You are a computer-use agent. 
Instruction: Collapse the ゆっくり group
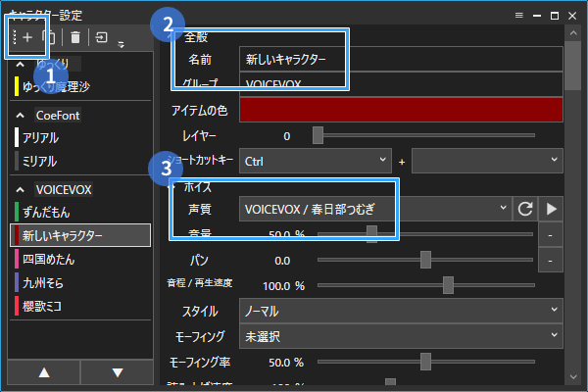pyautogui.click(x=21, y=65)
